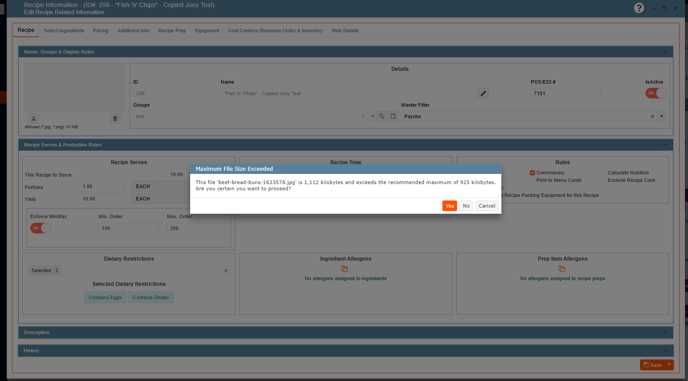The width and height of the screenshot is (688, 381).
Task: Open the help question mark icon
Action: tap(639, 8)
